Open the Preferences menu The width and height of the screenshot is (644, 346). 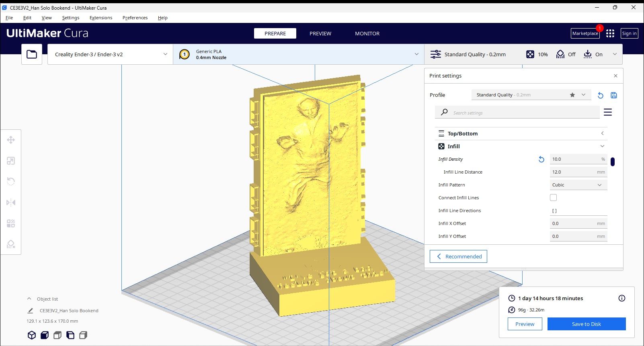135,18
